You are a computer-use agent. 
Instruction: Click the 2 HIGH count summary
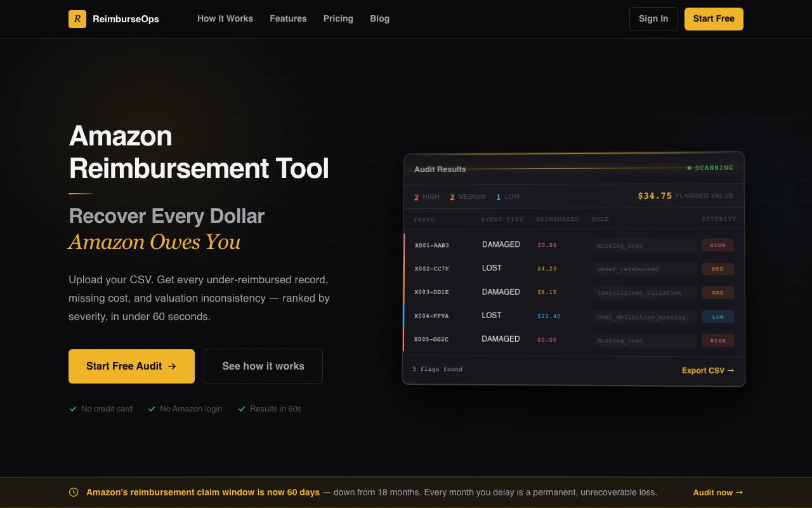(427, 197)
